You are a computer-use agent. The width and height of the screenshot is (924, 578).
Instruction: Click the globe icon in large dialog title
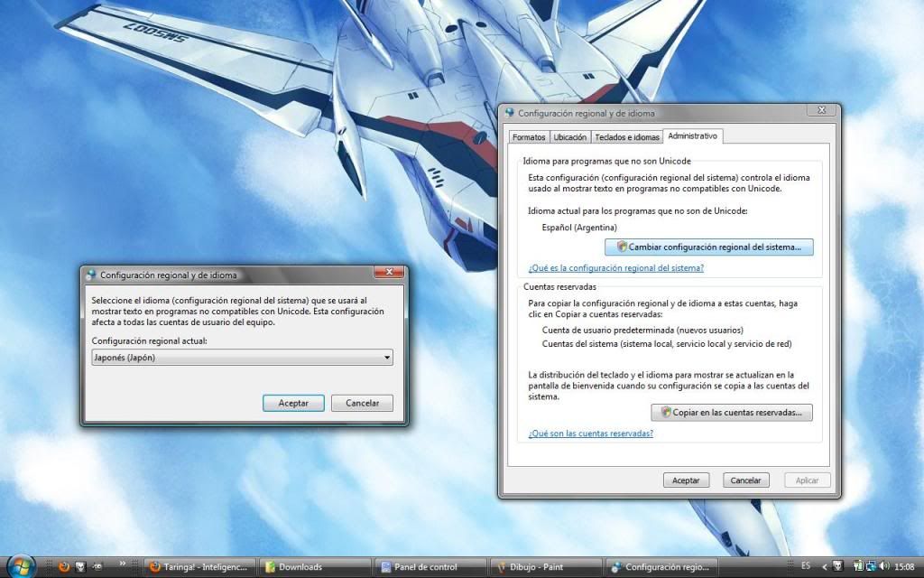point(510,113)
